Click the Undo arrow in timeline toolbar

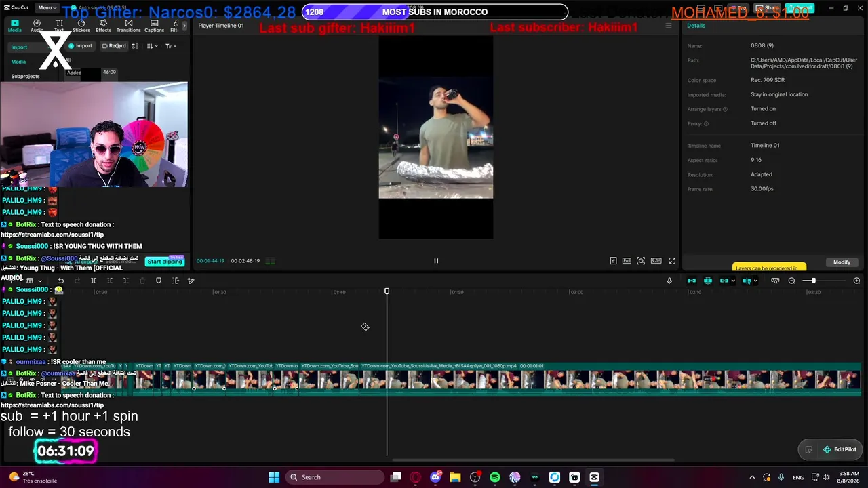tap(60, 281)
